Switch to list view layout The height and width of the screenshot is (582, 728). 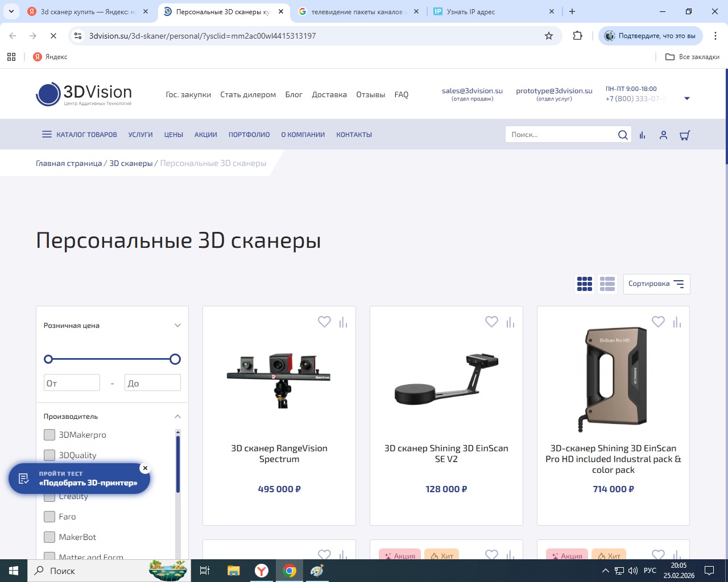pos(607,284)
